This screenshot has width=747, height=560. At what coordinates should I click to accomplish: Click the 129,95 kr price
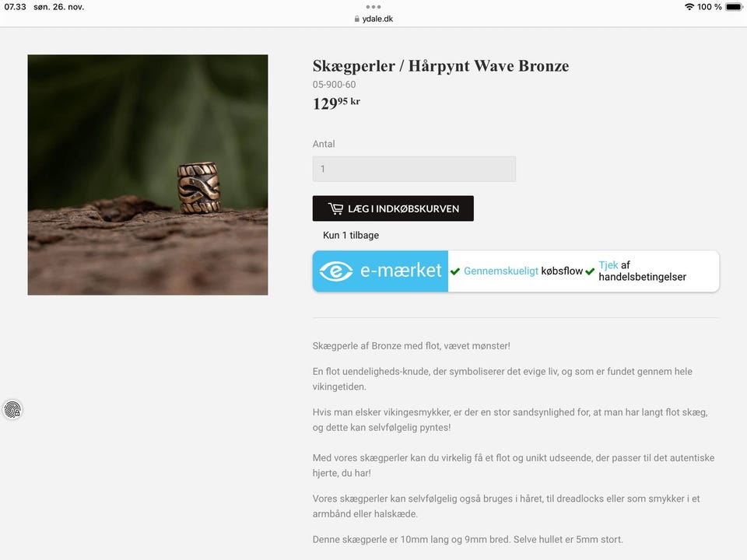(336, 103)
